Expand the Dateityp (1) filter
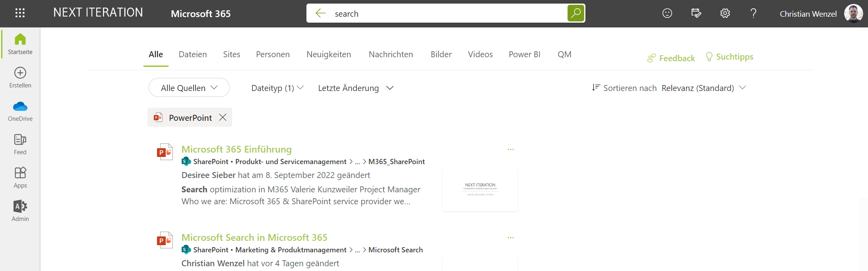868x271 pixels. 277,88
